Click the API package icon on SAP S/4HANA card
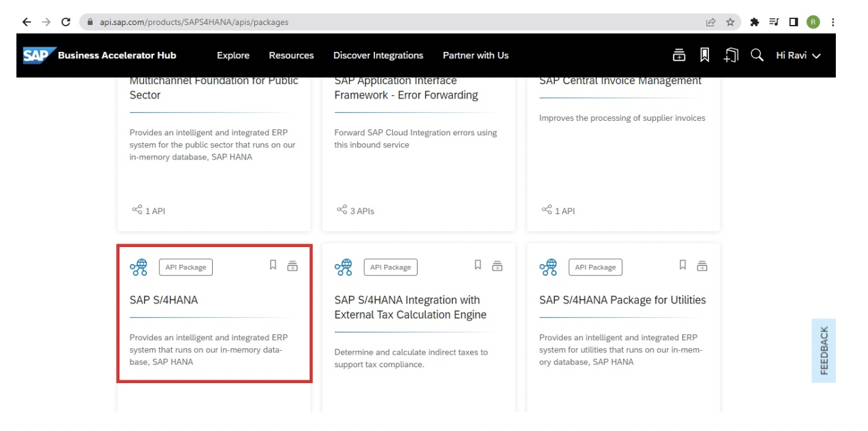This screenshot has width=868, height=431. (139, 267)
